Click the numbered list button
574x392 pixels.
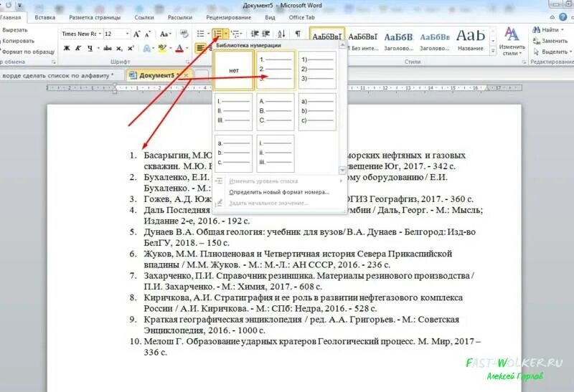pos(218,34)
